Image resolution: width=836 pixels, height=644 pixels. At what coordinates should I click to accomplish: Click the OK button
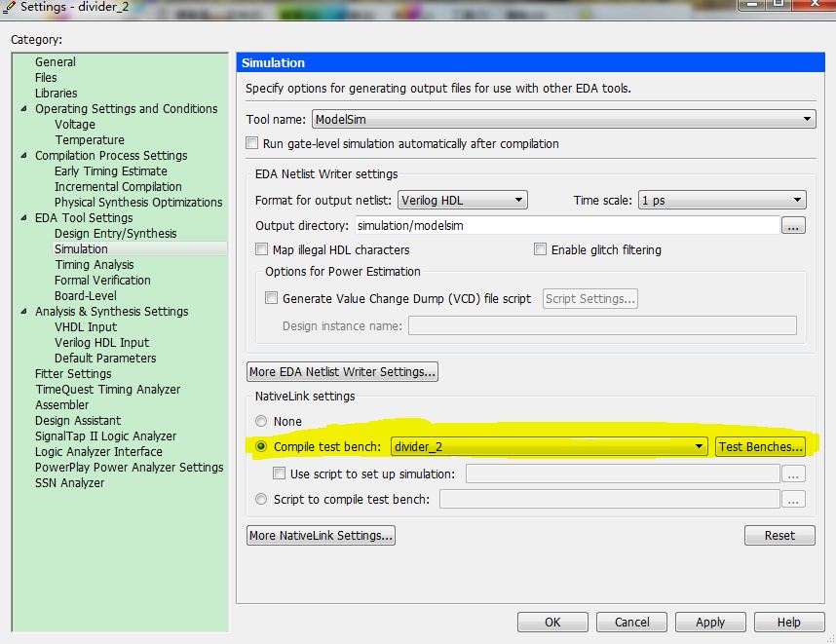pos(552,623)
